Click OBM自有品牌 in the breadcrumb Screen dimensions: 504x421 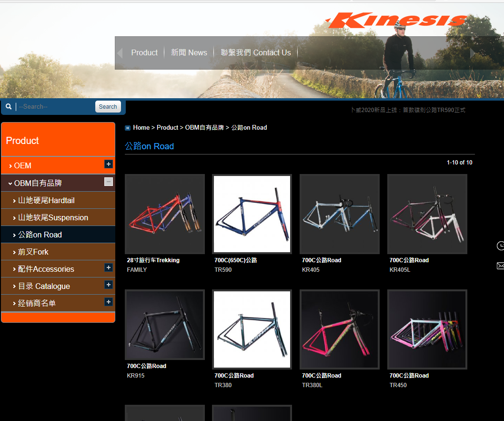(x=204, y=128)
